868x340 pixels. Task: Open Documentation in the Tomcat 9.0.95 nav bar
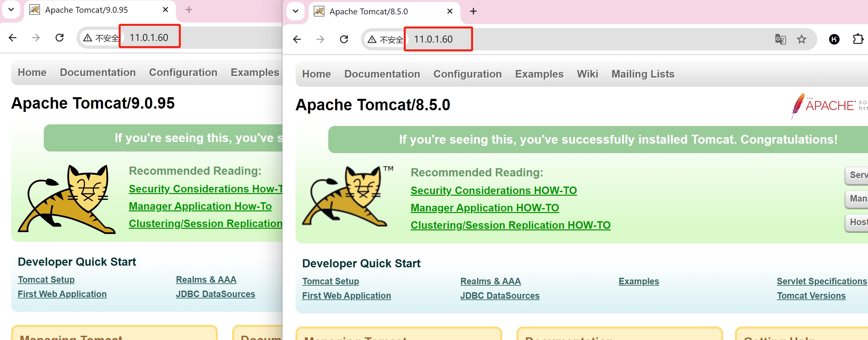98,72
